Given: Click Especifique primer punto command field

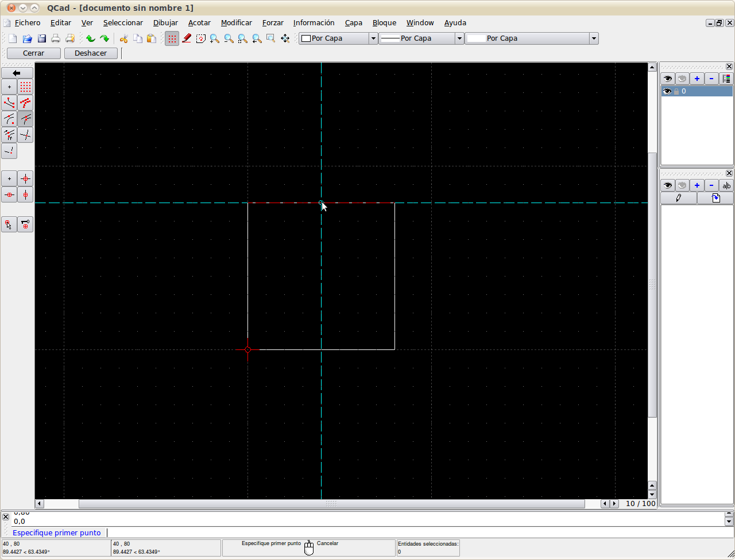Looking at the screenshot, I should [57, 532].
